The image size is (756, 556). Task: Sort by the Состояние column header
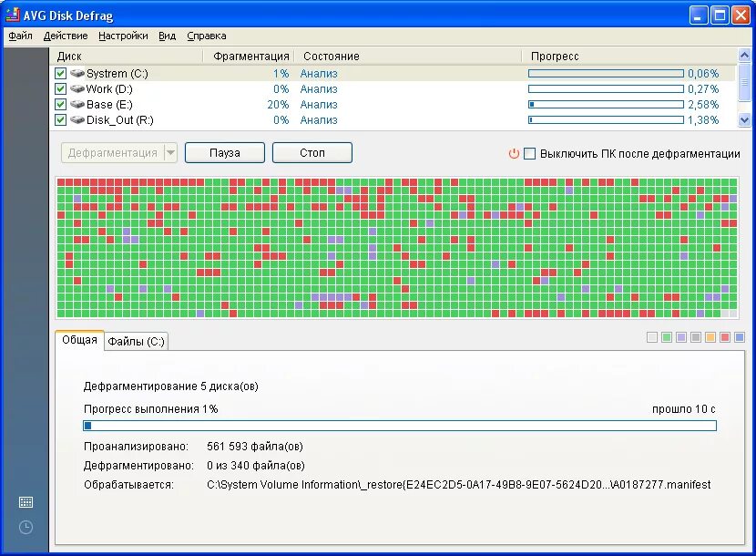(x=408, y=56)
